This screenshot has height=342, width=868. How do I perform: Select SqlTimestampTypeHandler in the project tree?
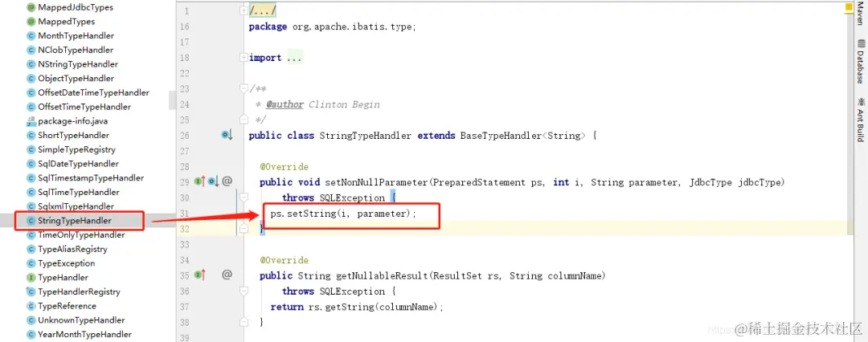(91, 178)
